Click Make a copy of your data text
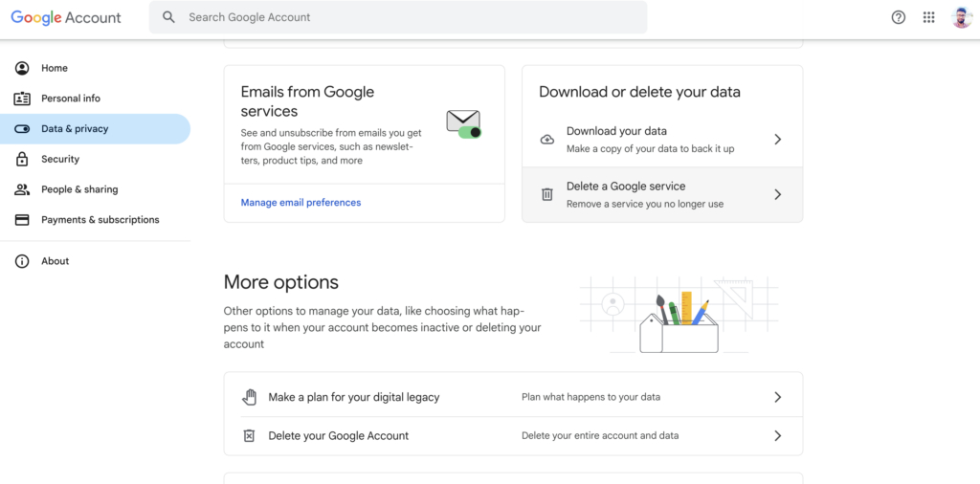 tap(650, 149)
